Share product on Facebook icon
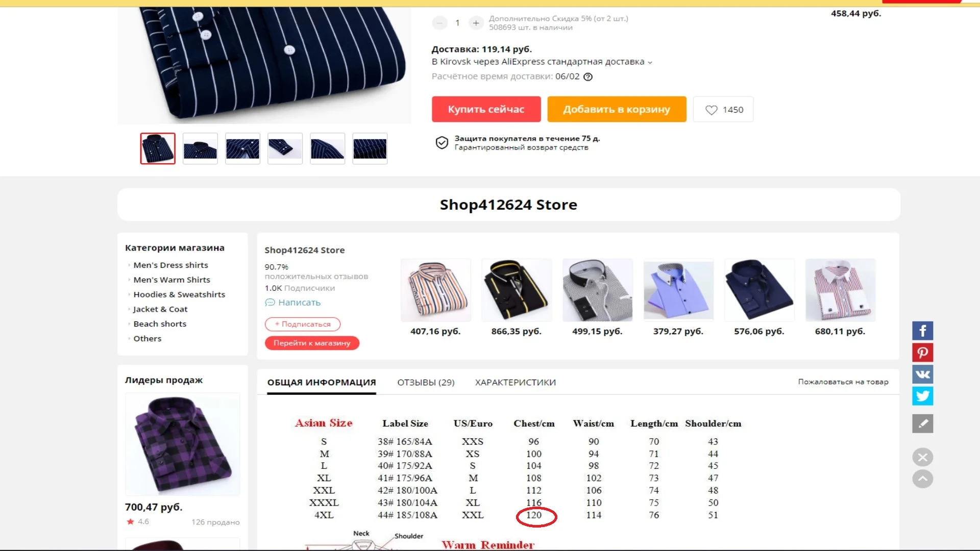The width and height of the screenshot is (980, 551). pyautogui.click(x=922, y=331)
